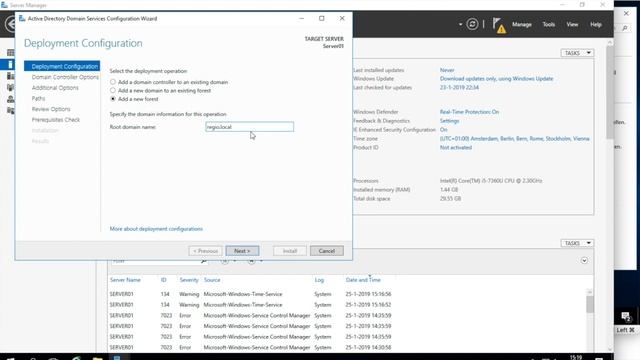This screenshot has height=360, width=640.
Task: Click Download updates only, using Windows Update link
Action: (496, 79)
